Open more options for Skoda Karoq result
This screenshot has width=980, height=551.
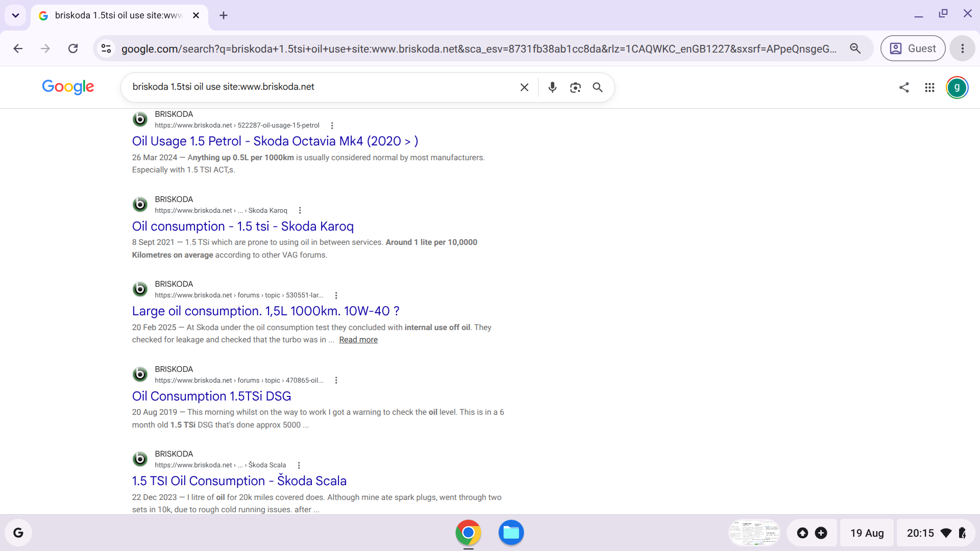(x=300, y=210)
